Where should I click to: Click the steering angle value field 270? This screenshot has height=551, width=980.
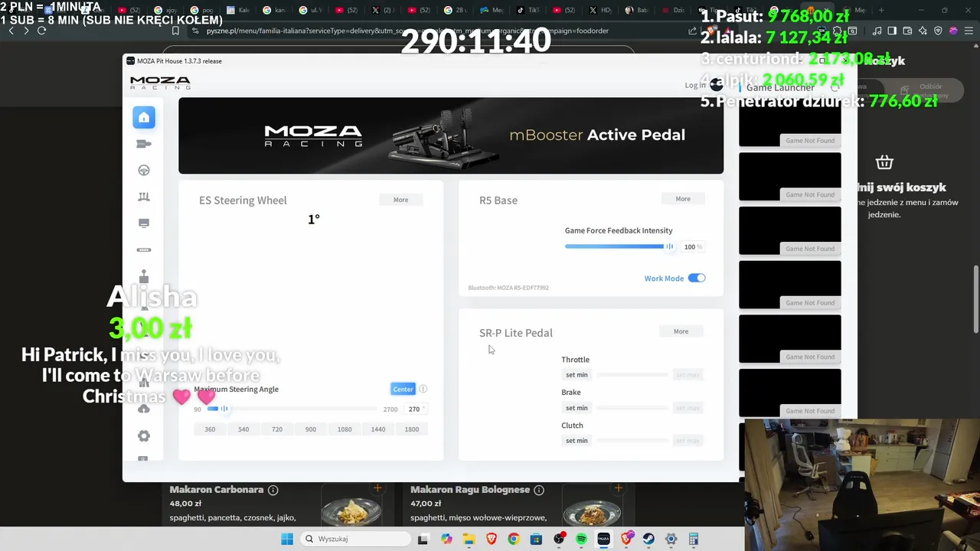point(414,409)
